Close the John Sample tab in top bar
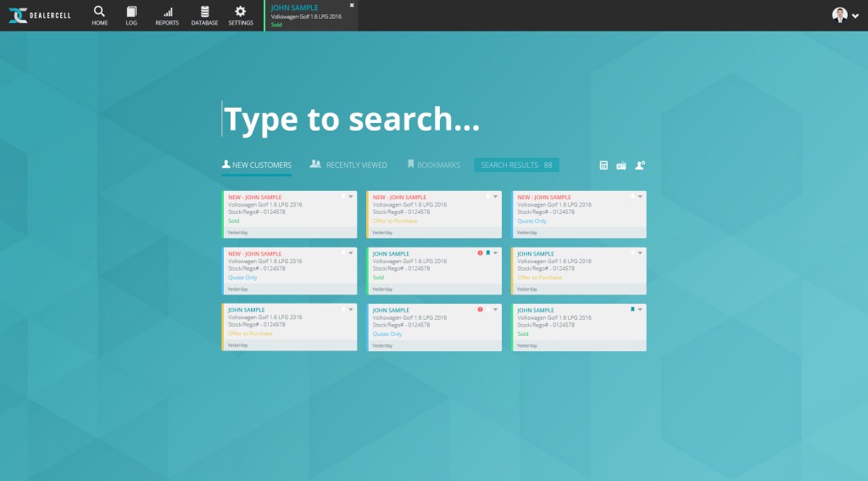Image resolution: width=868 pixels, height=481 pixels. tap(352, 5)
